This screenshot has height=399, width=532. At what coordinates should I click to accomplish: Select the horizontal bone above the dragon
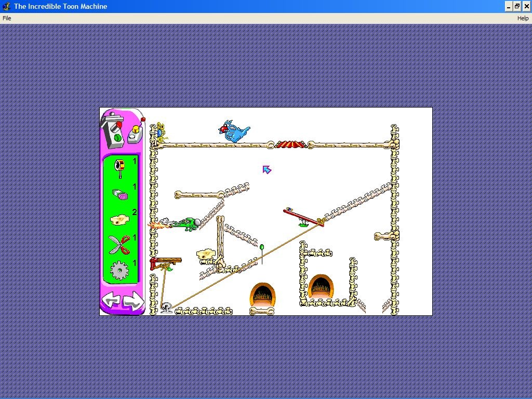[x=199, y=195]
